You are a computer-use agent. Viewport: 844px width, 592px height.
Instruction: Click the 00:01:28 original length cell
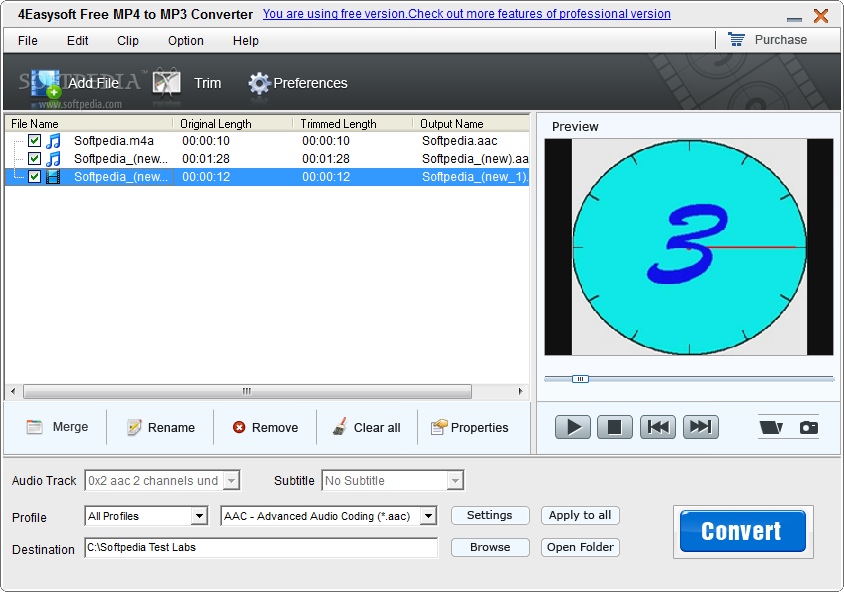206,159
